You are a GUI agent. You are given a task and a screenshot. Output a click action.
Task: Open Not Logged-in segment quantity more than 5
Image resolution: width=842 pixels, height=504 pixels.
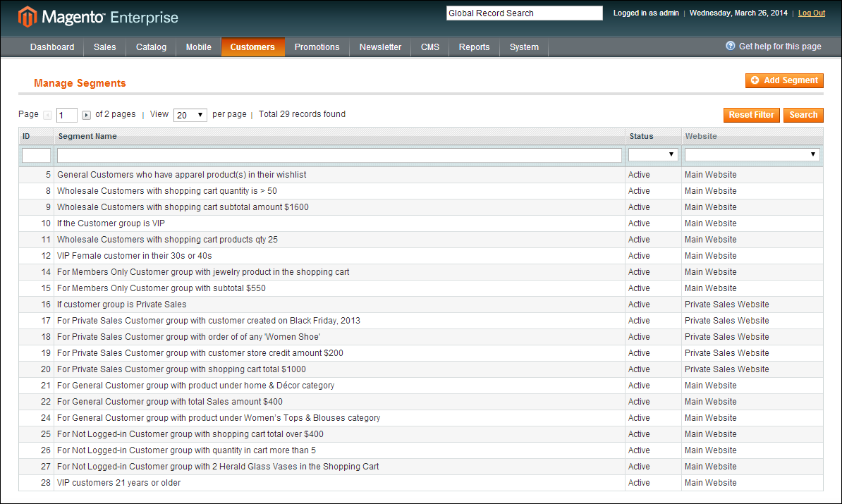pyautogui.click(x=420, y=450)
